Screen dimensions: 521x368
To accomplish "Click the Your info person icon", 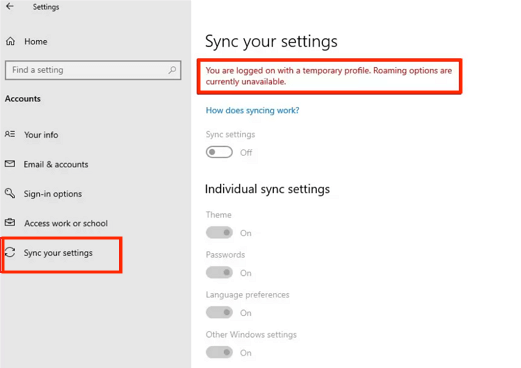I will pyautogui.click(x=10, y=134).
